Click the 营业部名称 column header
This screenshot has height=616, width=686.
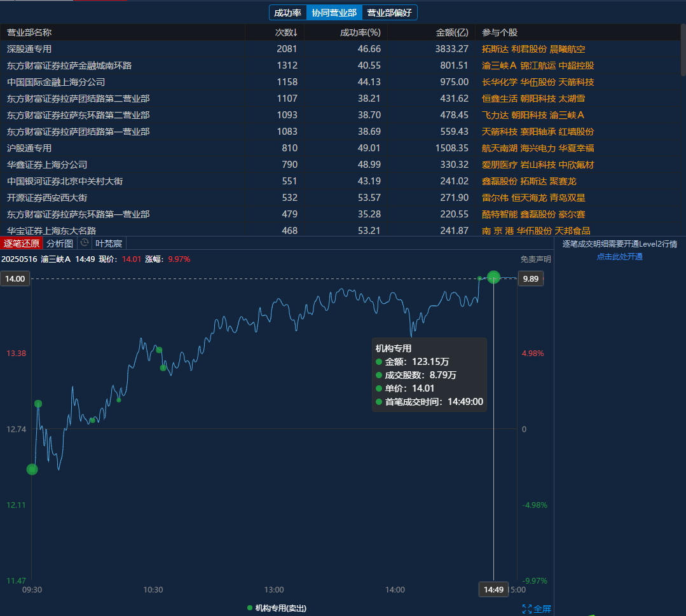point(29,32)
